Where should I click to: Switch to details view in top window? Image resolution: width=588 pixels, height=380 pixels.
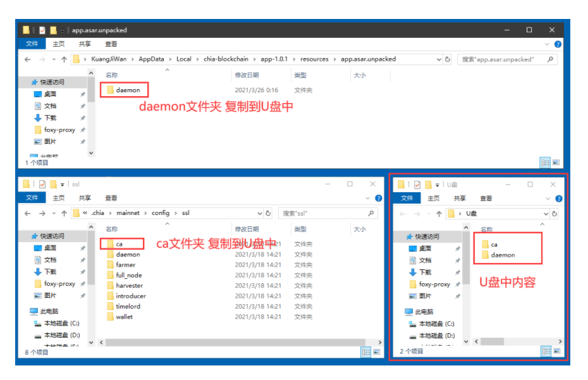pos(545,162)
